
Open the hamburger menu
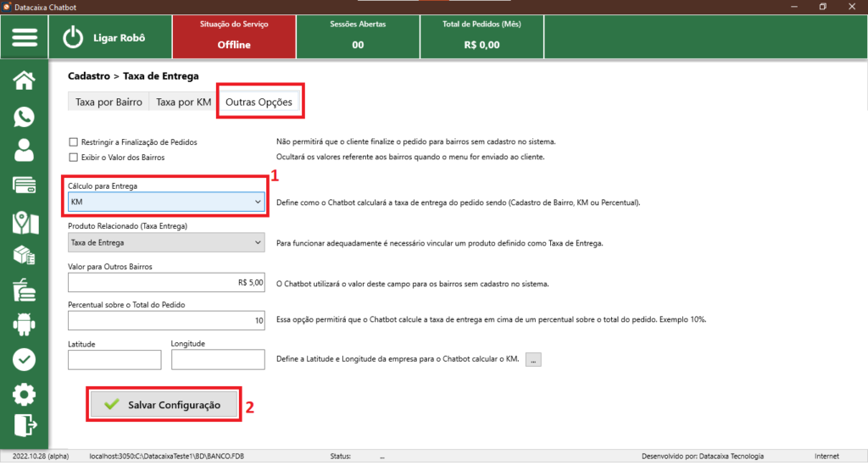click(x=25, y=38)
